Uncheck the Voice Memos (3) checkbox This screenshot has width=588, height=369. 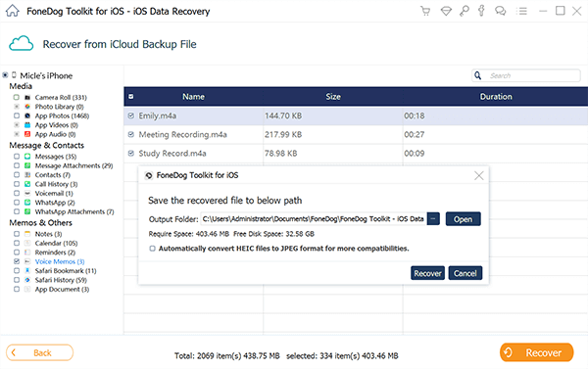point(17,261)
